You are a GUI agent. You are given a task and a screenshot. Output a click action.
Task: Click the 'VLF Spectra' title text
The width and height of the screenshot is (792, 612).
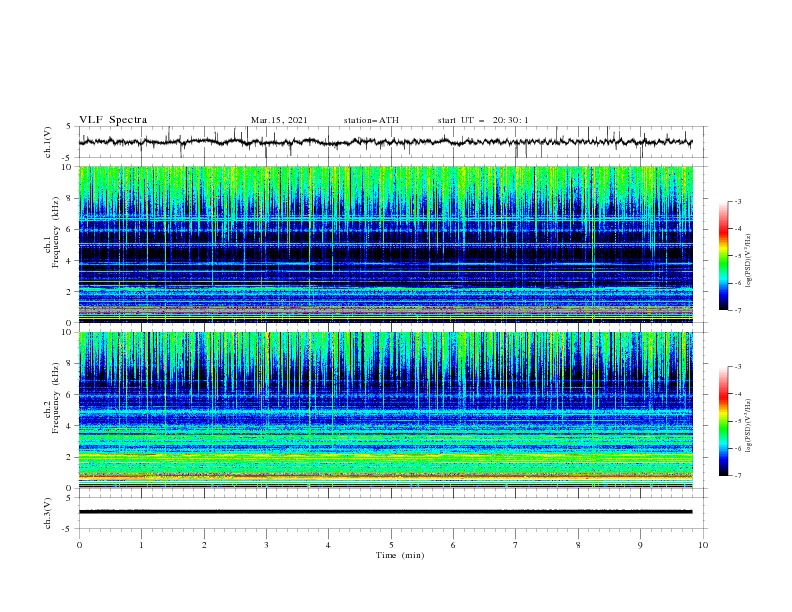click(x=113, y=120)
